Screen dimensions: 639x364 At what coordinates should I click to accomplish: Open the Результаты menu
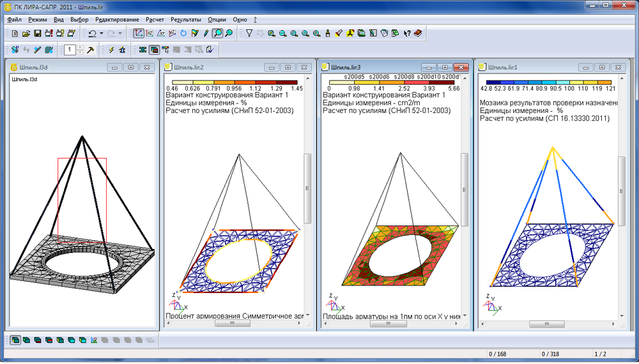(x=186, y=20)
